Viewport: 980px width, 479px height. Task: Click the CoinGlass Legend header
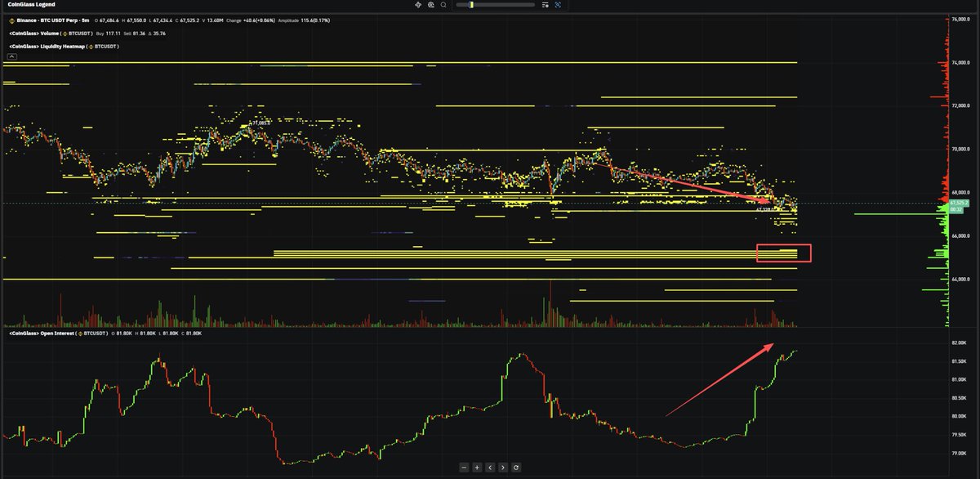31,4
